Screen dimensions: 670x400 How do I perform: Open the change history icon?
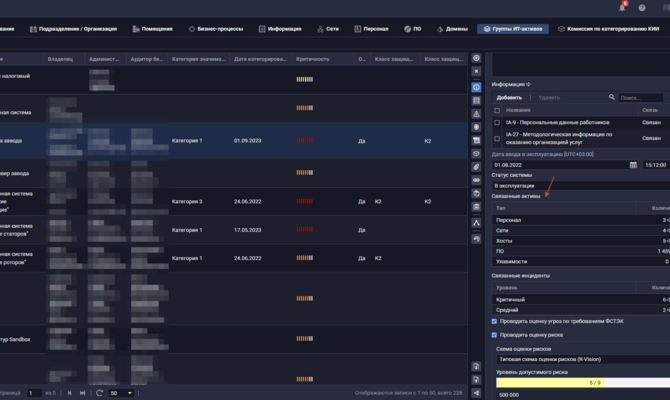click(476, 239)
